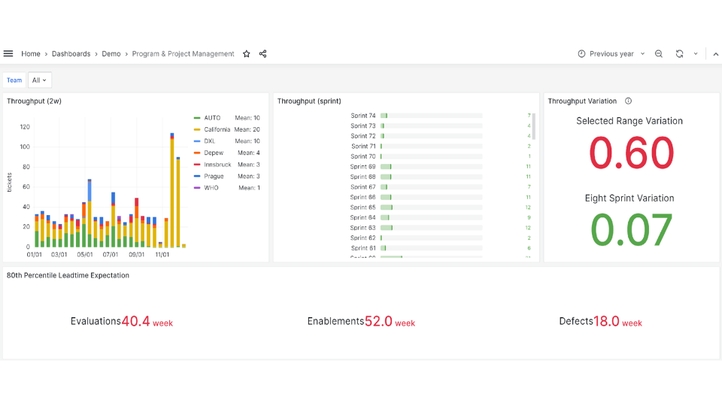The width and height of the screenshot is (722, 406).
Task: Click the share dashboard icon
Action: [x=263, y=54]
